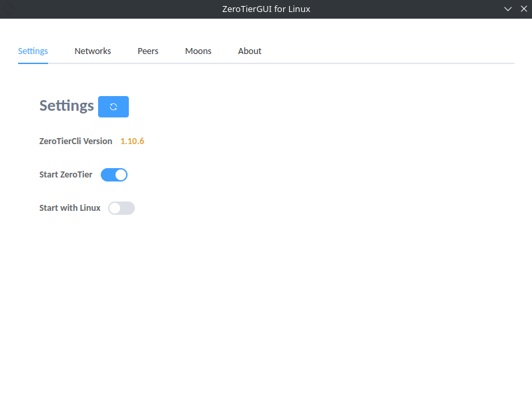Viewport: 532px width, 417px height.
Task: Click the ZeroTierGUI for Linux title
Action: pyautogui.click(x=266, y=9)
